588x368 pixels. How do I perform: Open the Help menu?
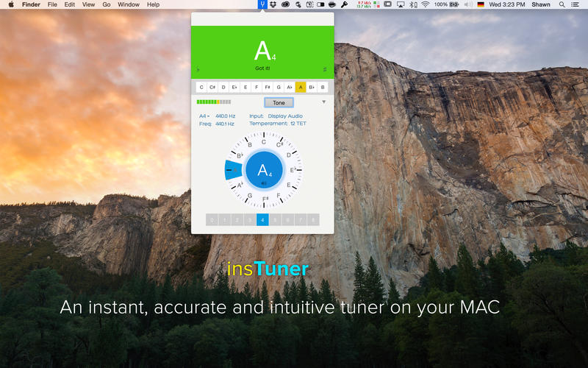click(153, 4)
